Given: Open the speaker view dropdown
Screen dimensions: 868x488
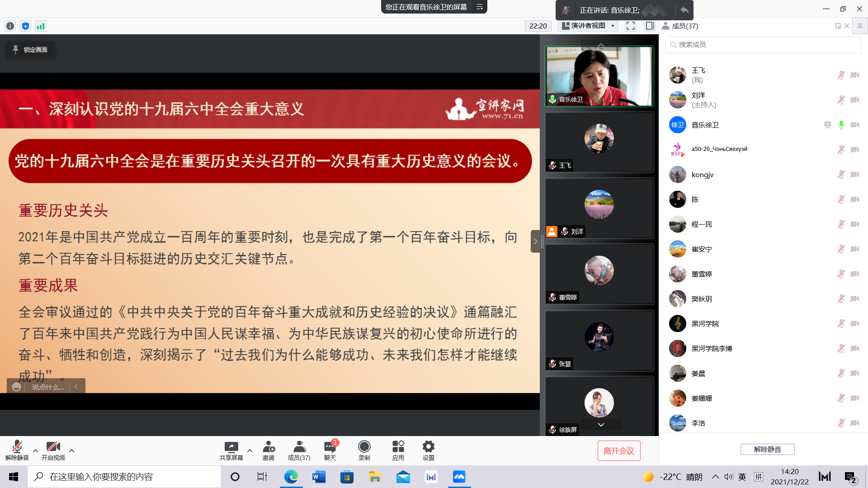Looking at the screenshot, I should (x=588, y=26).
